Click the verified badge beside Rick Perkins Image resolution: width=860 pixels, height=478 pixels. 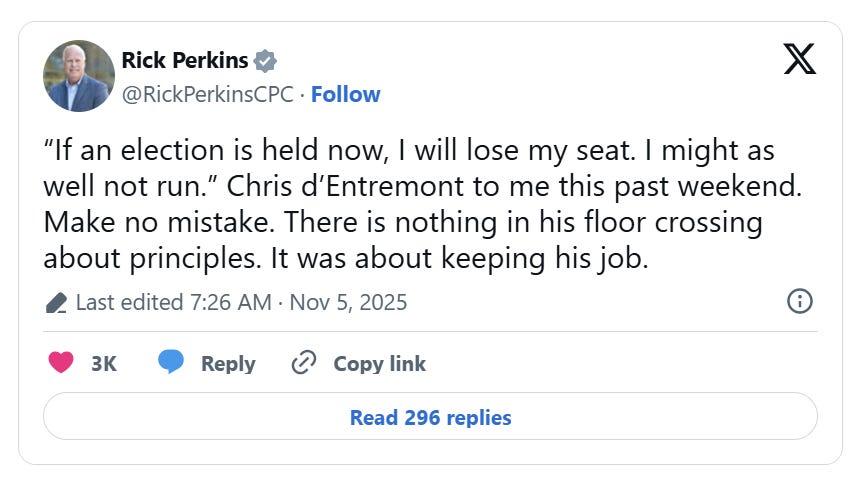(x=265, y=60)
